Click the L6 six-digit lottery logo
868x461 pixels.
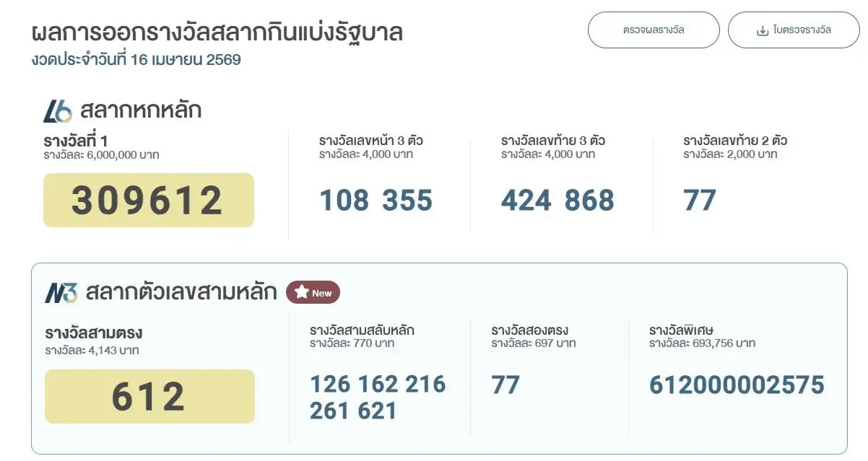[x=58, y=111]
